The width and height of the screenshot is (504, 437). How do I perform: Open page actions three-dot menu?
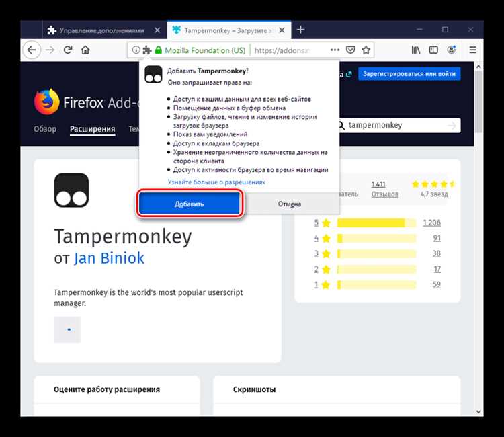click(x=335, y=50)
